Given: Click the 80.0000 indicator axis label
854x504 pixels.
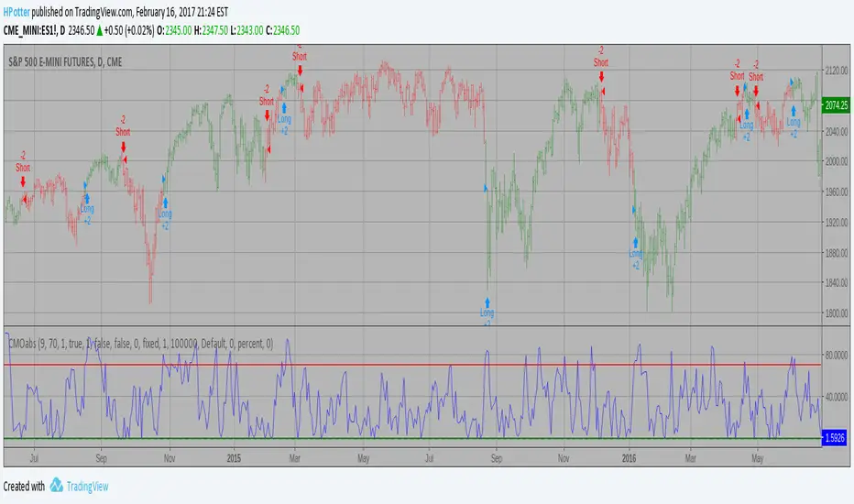Looking at the screenshot, I should click(x=836, y=356).
